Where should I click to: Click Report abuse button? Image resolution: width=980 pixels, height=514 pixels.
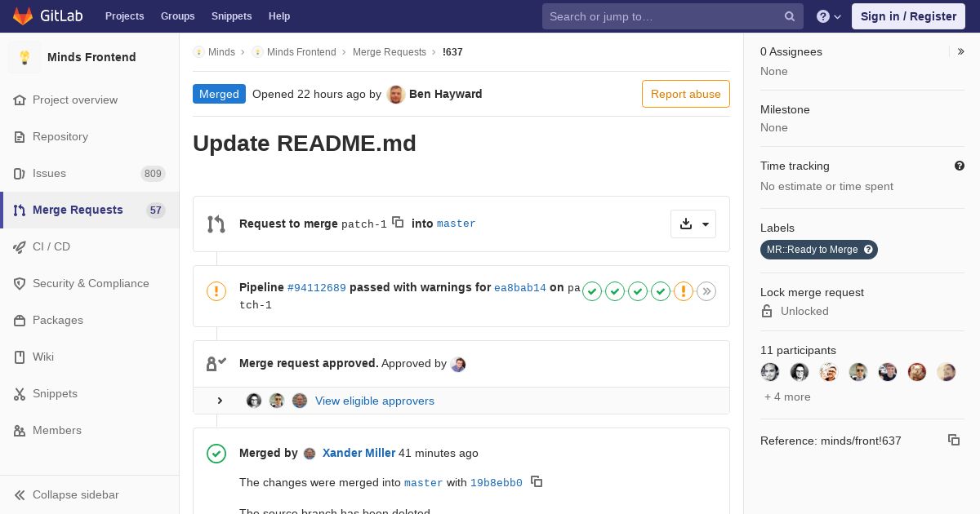point(686,94)
